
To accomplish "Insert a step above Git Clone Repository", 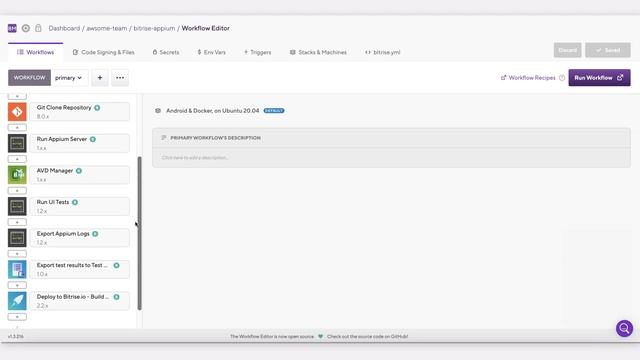I will tap(17, 96).
